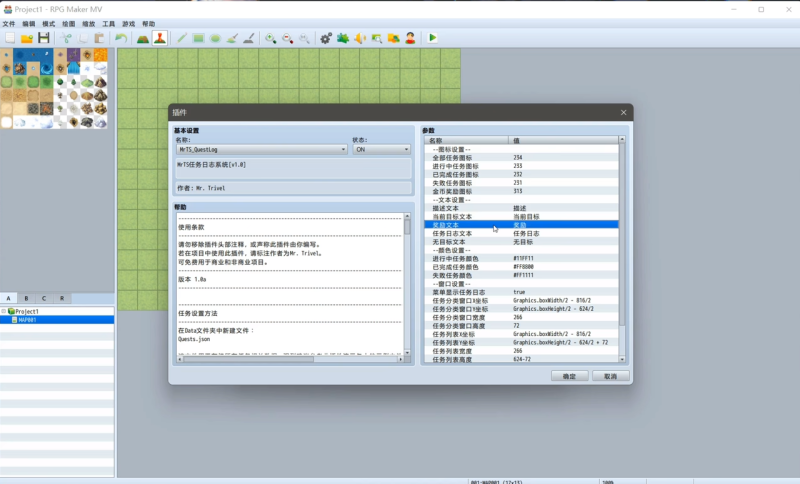Click the Zoom In magnifier icon
This screenshot has width=800, height=484.
(271, 38)
